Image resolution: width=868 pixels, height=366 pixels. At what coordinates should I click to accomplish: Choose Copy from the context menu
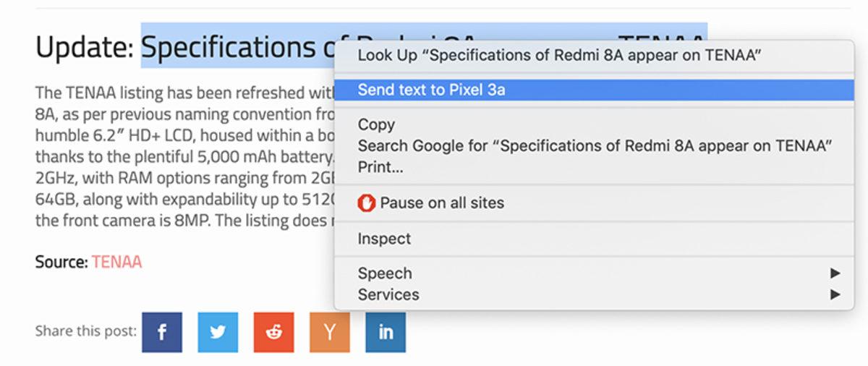point(376,124)
